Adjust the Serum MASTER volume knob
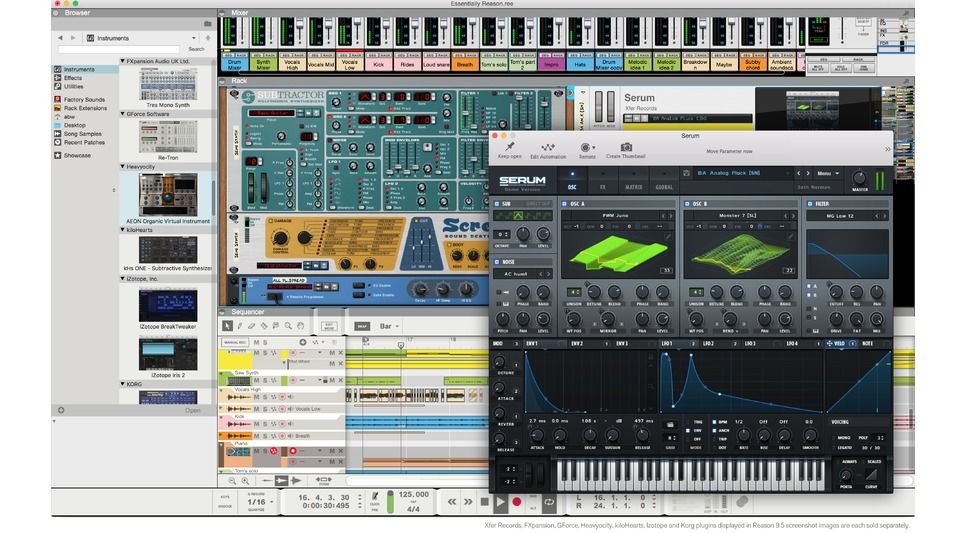 pyautogui.click(x=858, y=178)
